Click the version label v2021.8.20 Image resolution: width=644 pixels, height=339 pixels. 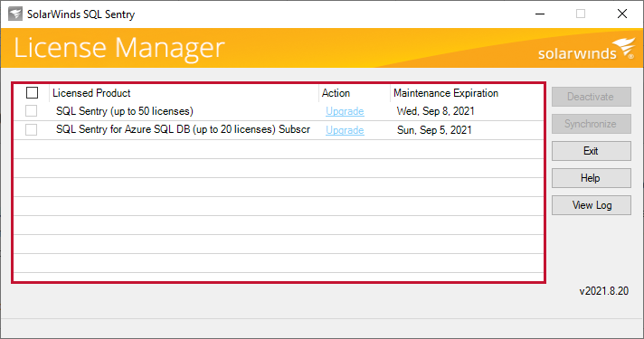click(x=604, y=291)
